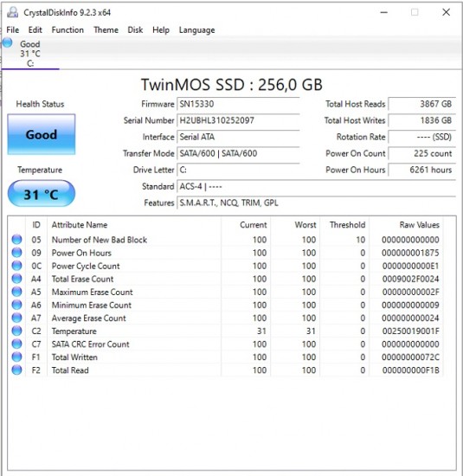463x476 pixels.
Task: Click the status orb for Number of New Bad Block
Action: click(x=16, y=240)
